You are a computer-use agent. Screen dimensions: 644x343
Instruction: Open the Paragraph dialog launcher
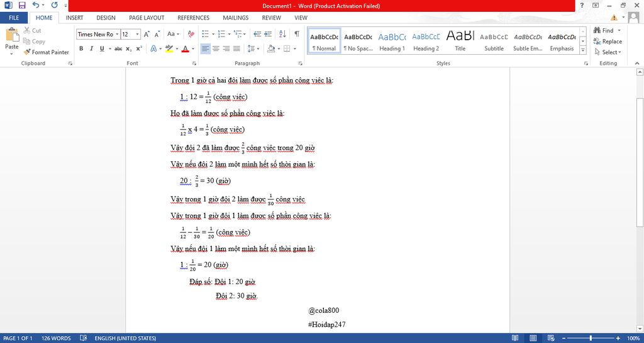coord(301,64)
